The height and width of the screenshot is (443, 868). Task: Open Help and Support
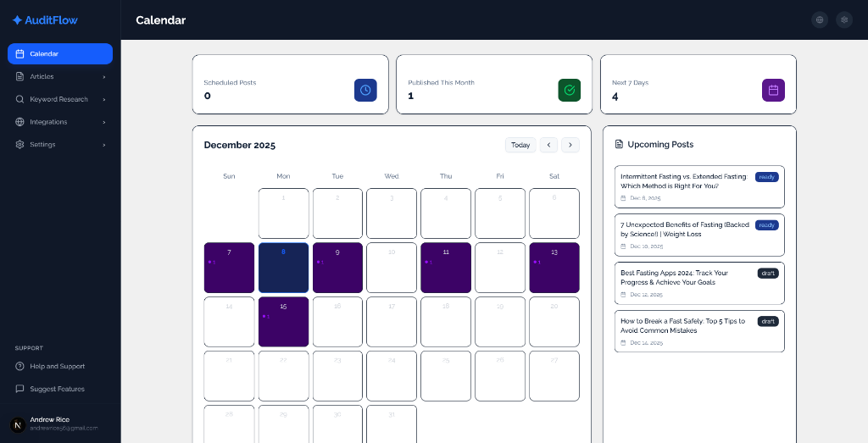pyautogui.click(x=60, y=366)
